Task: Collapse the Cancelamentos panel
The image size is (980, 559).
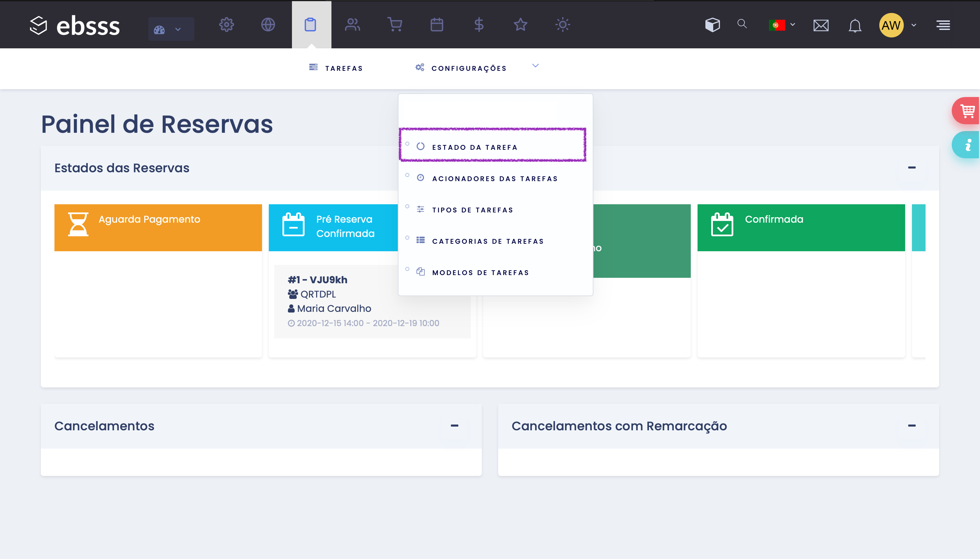Action: click(454, 426)
